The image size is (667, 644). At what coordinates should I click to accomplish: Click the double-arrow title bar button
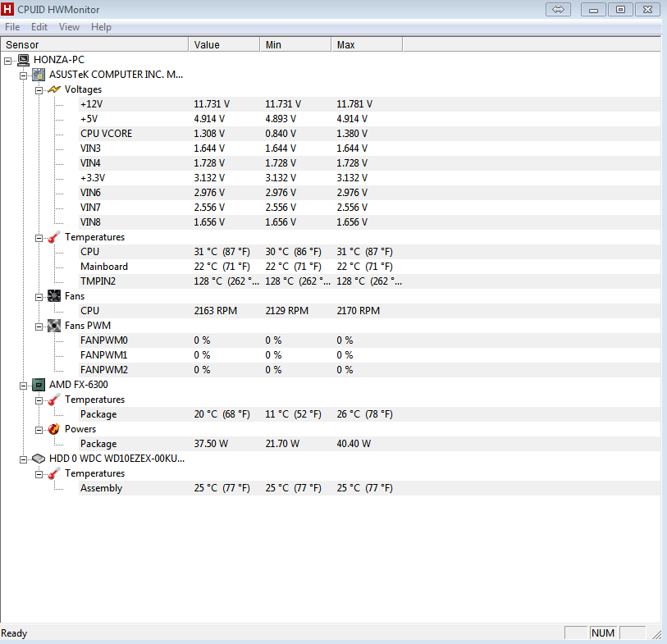tap(558, 9)
